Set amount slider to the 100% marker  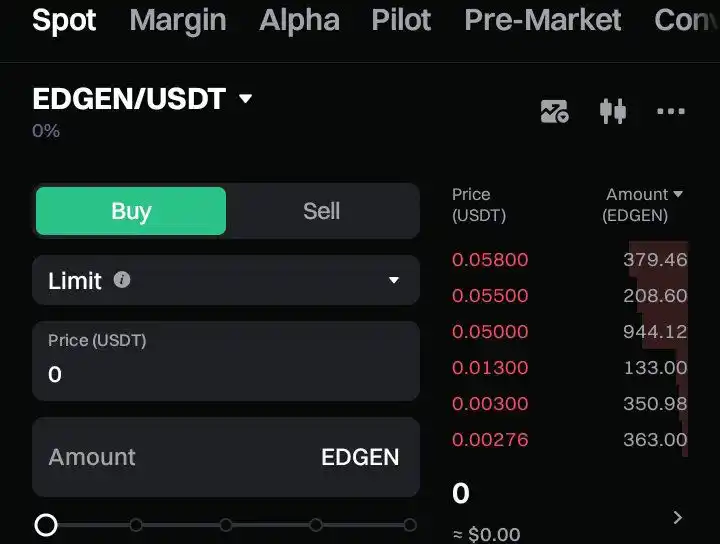pyautogui.click(x=410, y=525)
